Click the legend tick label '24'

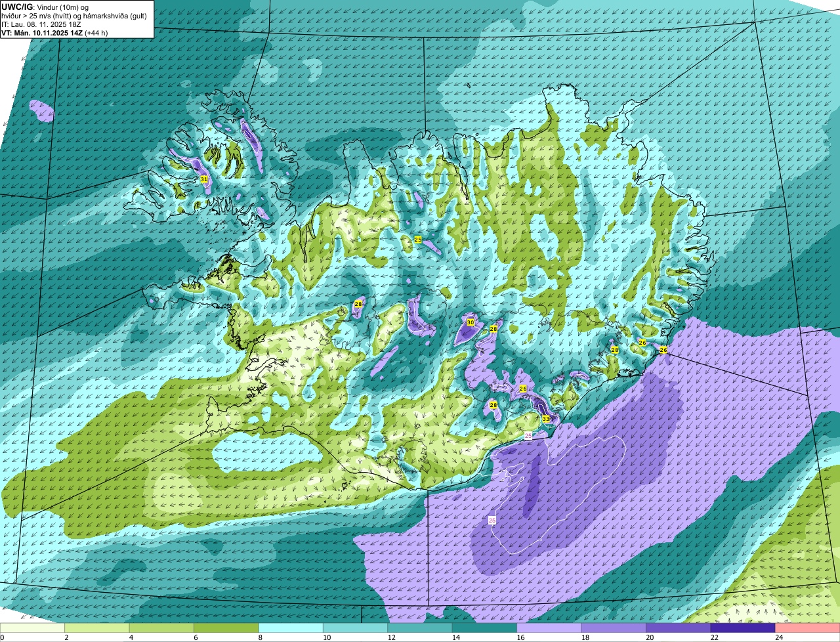tap(778, 637)
